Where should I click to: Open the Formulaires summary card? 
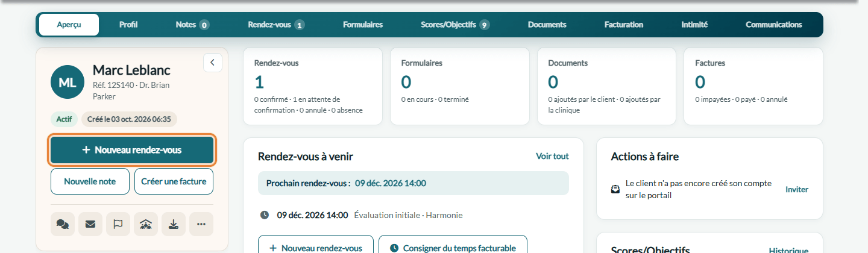[460, 86]
